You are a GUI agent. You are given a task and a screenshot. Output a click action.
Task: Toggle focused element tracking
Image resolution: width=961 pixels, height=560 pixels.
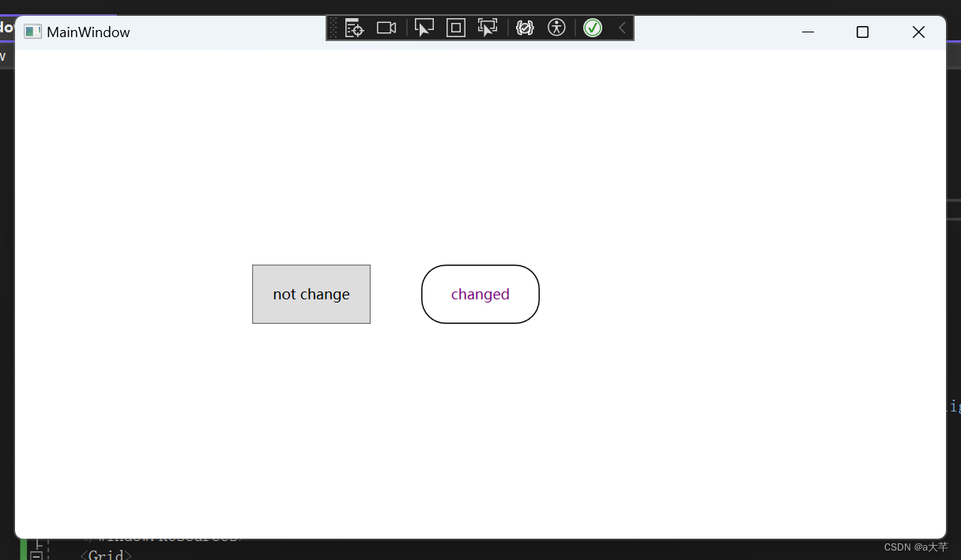click(x=488, y=27)
